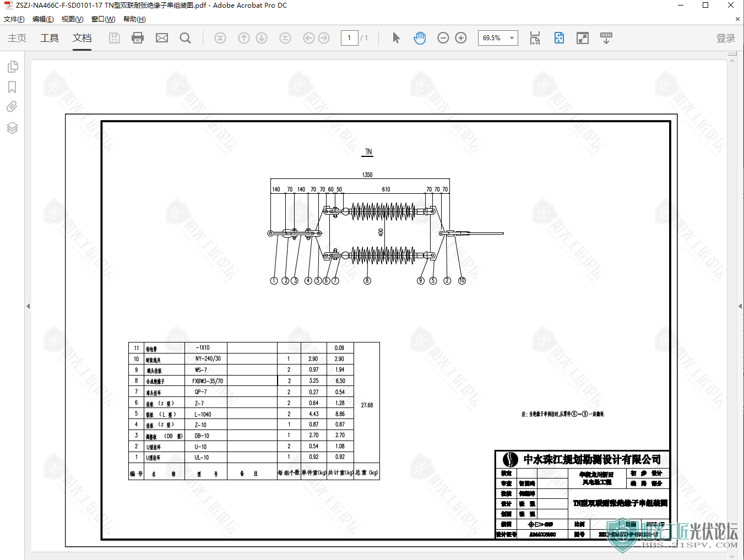Go to first page icon
Screen dimensions: 744x560
coord(220,38)
